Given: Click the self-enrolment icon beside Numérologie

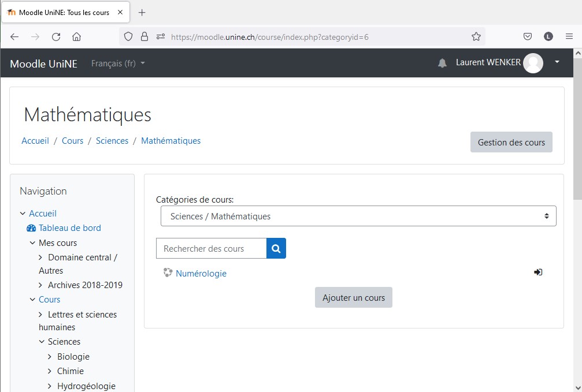Looking at the screenshot, I should [538, 272].
